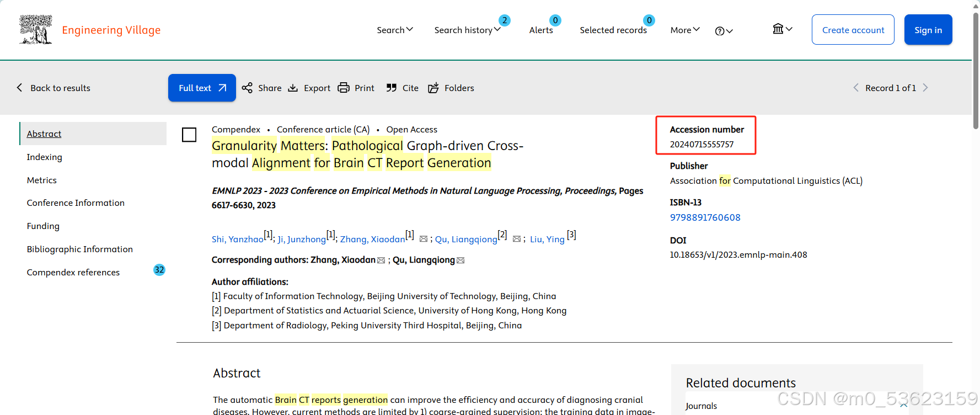Open Selected records
This screenshot has height=415, width=980.
613,30
